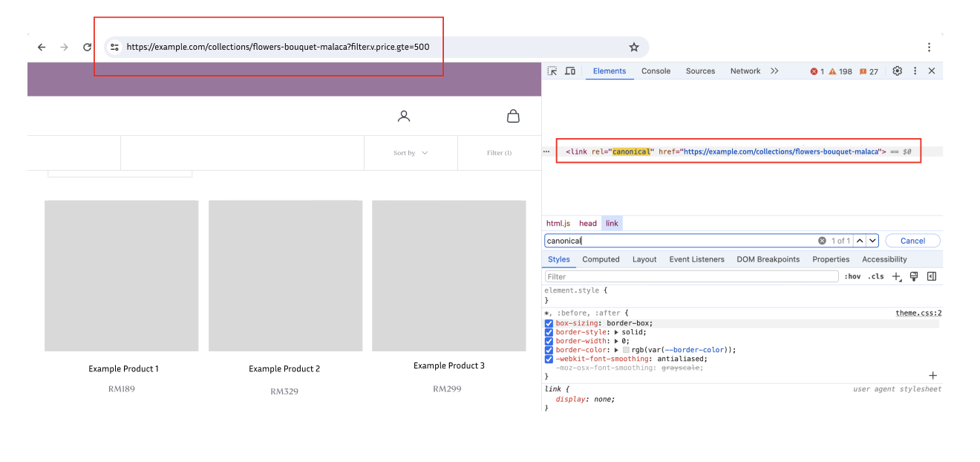This screenshot has width=980, height=462.
Task: Click the red error count indicator
Action: tap(817, 71)
